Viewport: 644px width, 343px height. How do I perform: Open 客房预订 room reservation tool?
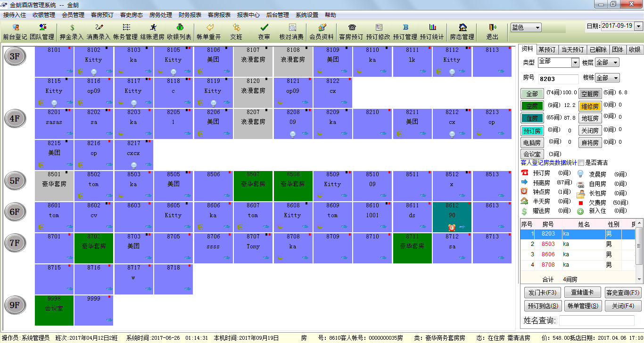(351, 32)
